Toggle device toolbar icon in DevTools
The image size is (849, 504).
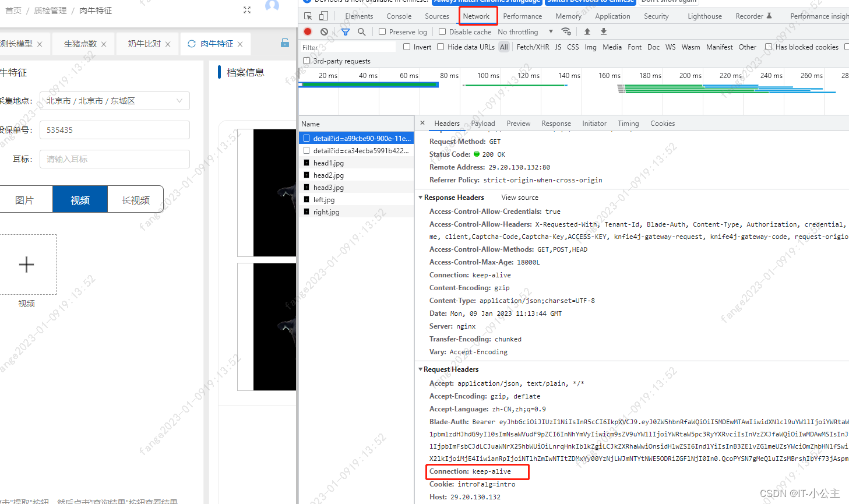click(x=323, y=16)
